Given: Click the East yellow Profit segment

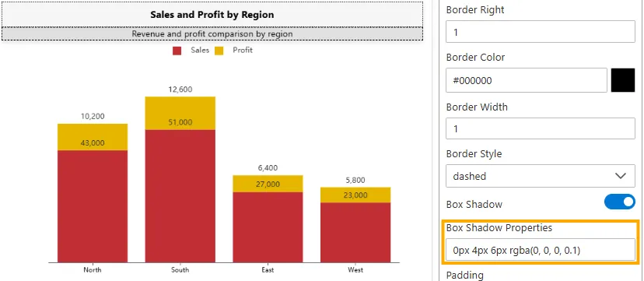Looking at the screenshot, I should [x=268, y=184].
